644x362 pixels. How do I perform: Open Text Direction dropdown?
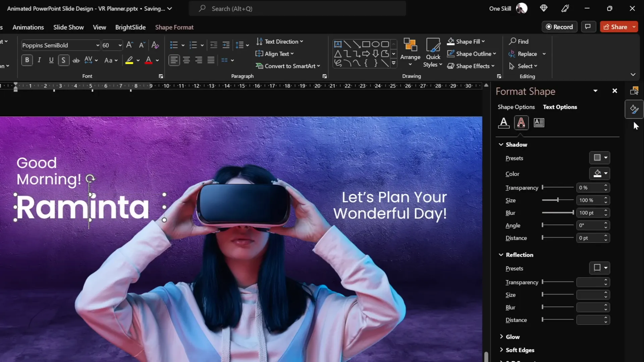pyautogui.click(x=279, y=42)
